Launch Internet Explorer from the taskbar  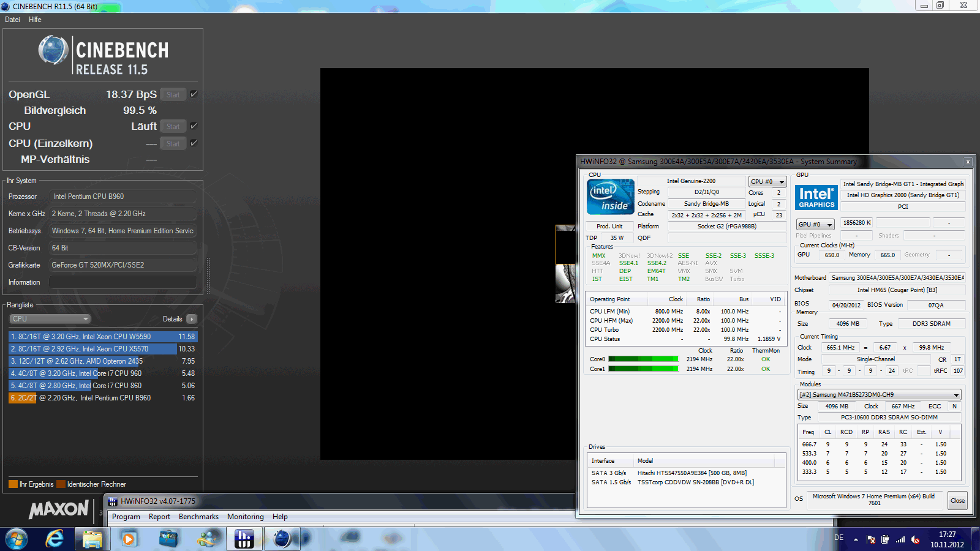[x=55, y=539]
